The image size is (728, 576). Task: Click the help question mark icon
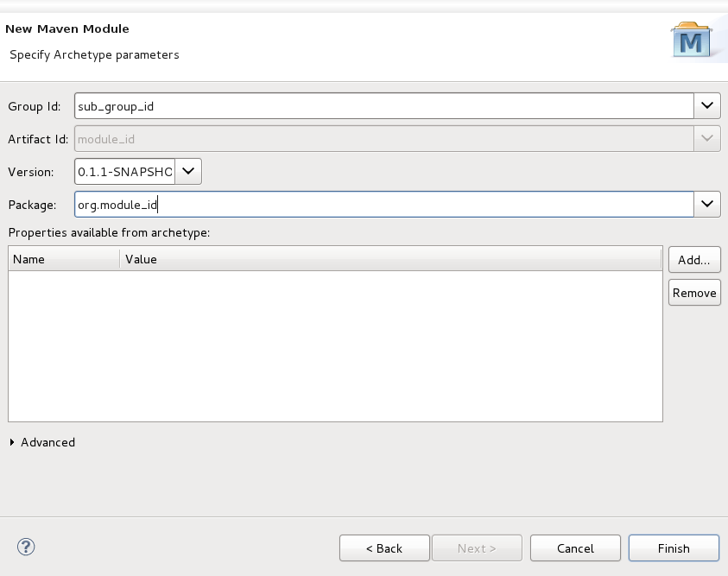tap(26, 548)
